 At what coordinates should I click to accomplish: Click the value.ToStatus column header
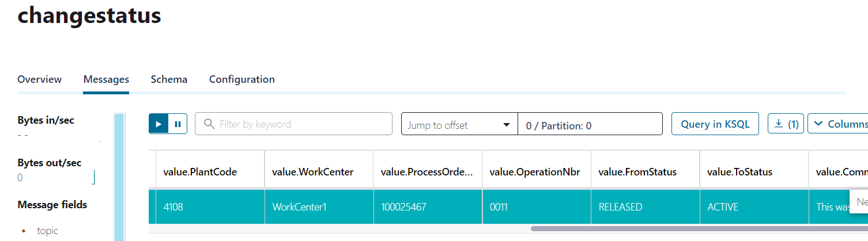point(754,171)
